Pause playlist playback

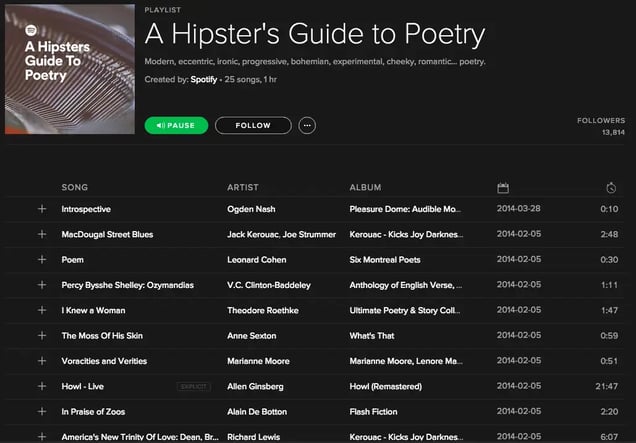[x=176, y=125]
